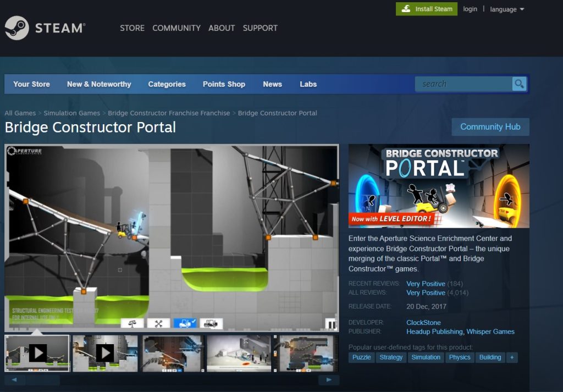The width and height of the screenshot is (563, 392).
Task: Go to the SUPPORT page
Action: [260, 28]
